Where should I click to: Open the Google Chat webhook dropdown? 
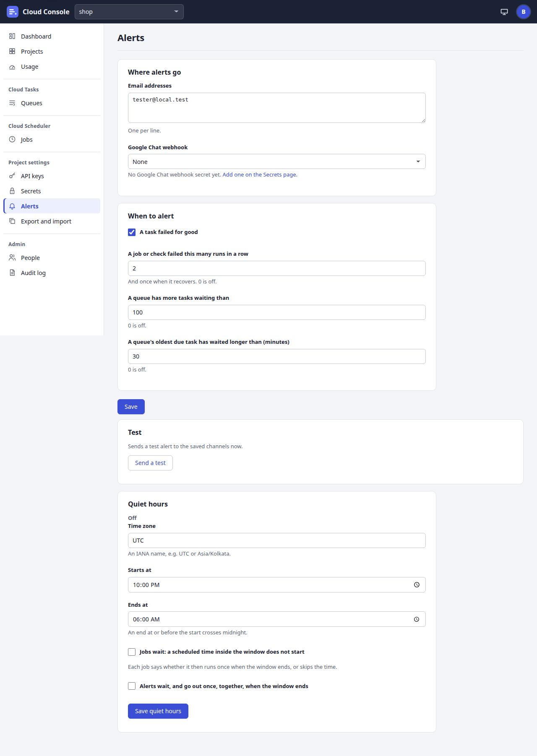click(x=277, y=161)
